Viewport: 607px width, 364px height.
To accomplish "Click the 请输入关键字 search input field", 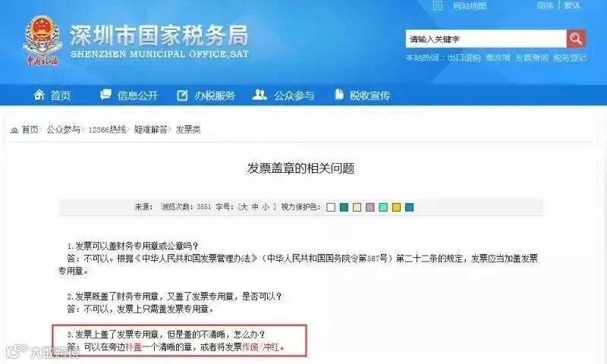I will point(486,39).
